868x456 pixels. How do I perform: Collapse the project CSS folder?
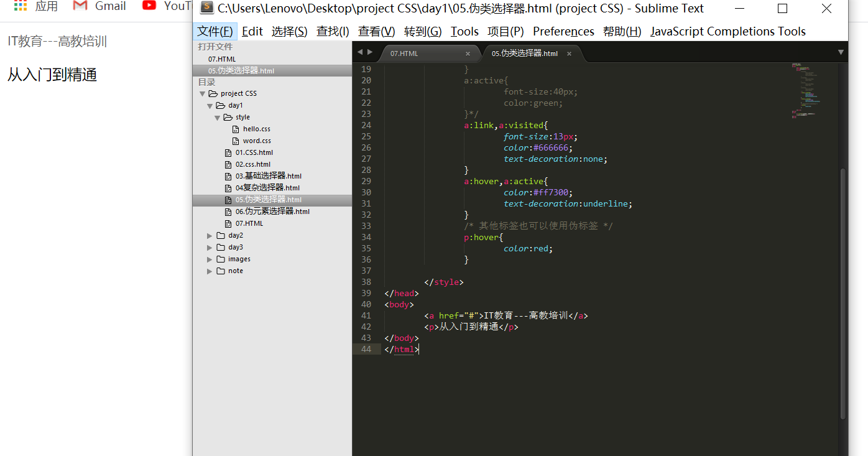[202, 94]
